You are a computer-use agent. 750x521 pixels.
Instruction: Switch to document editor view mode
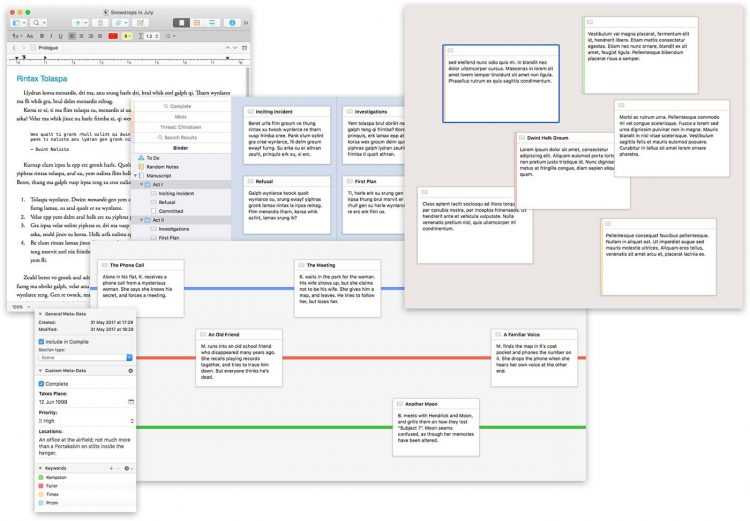[181, 22]
